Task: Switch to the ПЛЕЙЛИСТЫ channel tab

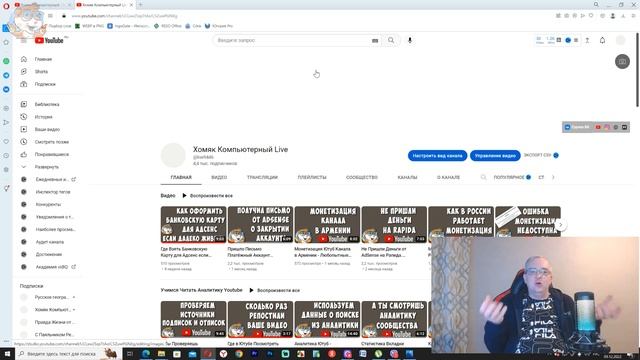Action: coord(312,177)
